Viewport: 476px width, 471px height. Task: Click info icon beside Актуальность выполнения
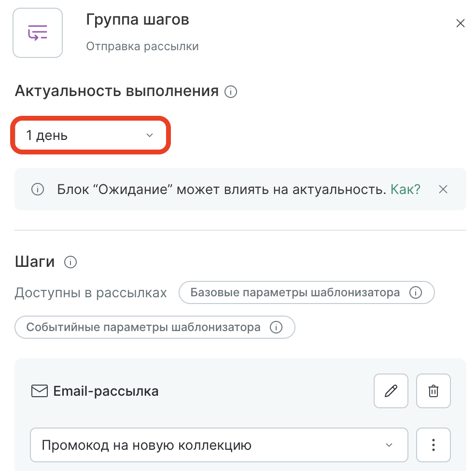(231, 91)
